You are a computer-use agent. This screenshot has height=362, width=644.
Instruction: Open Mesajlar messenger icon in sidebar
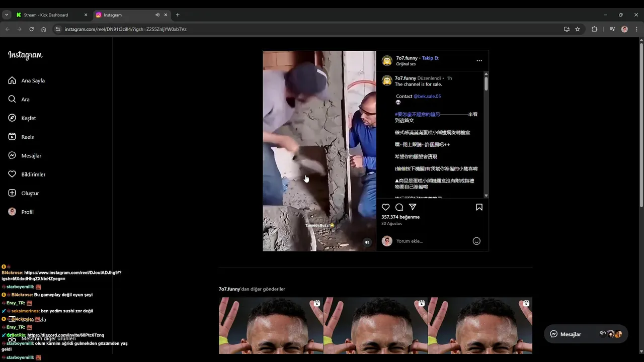click(12, 155)
